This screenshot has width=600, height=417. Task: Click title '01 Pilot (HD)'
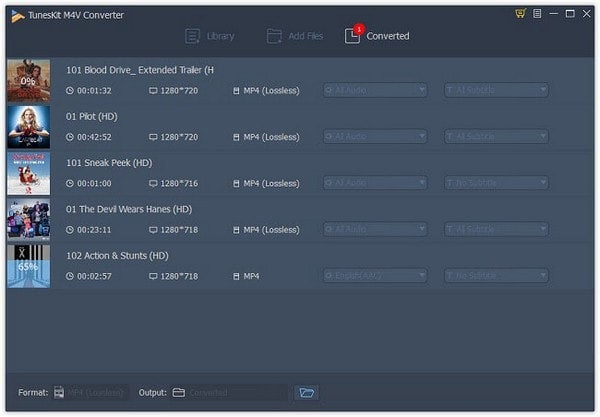[91, 117]
